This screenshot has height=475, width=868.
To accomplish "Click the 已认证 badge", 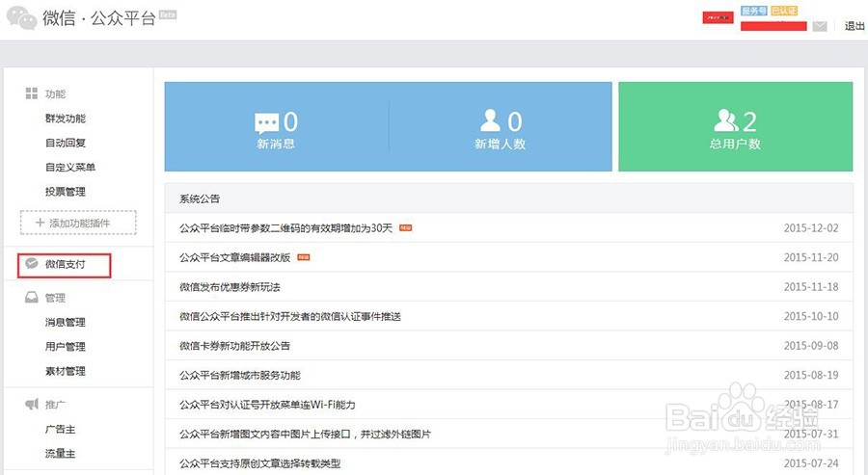I will pyautogui.click(x=784, y=11).
